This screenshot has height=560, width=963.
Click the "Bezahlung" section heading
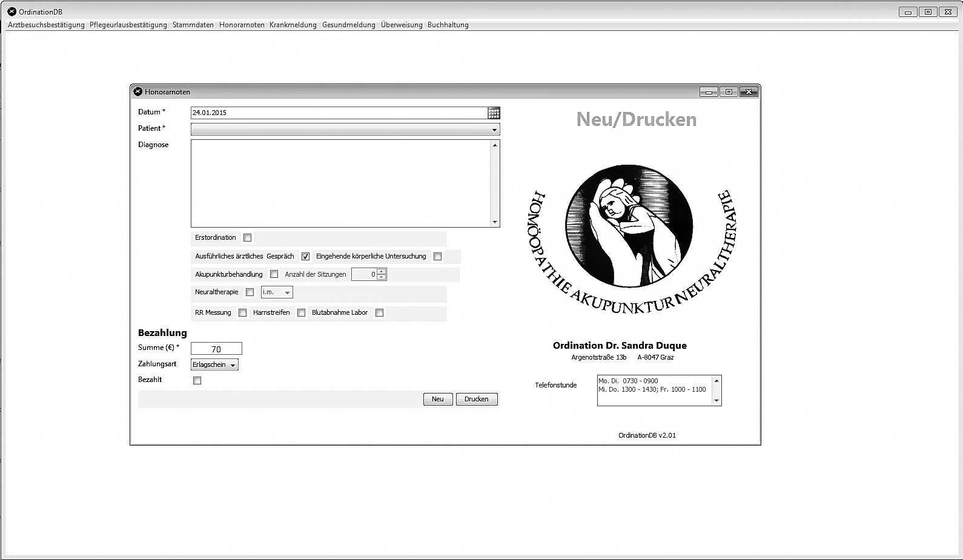(x=162, y=333)
